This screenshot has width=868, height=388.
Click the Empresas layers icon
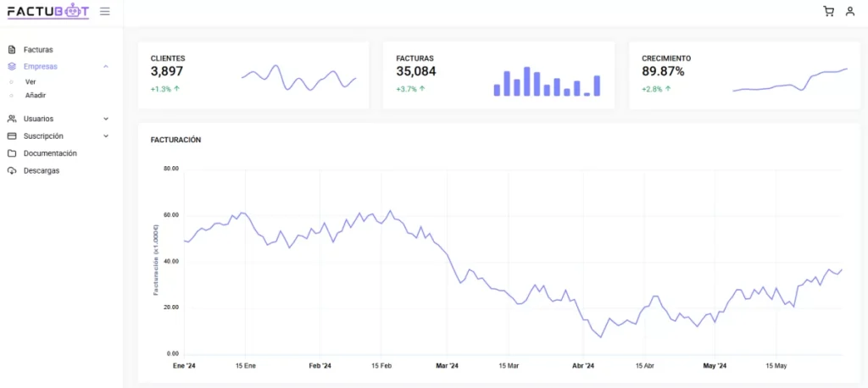pyautogui.click(x=12, y=66)
